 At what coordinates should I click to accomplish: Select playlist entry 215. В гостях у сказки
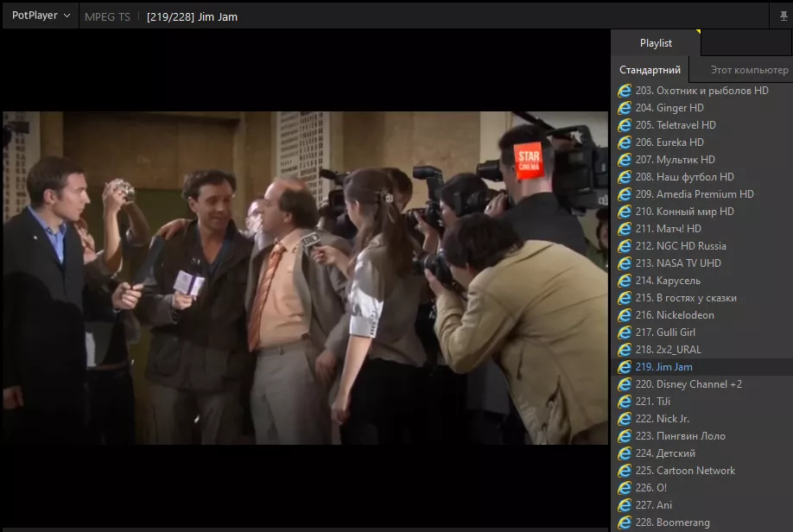click(702, 298)
